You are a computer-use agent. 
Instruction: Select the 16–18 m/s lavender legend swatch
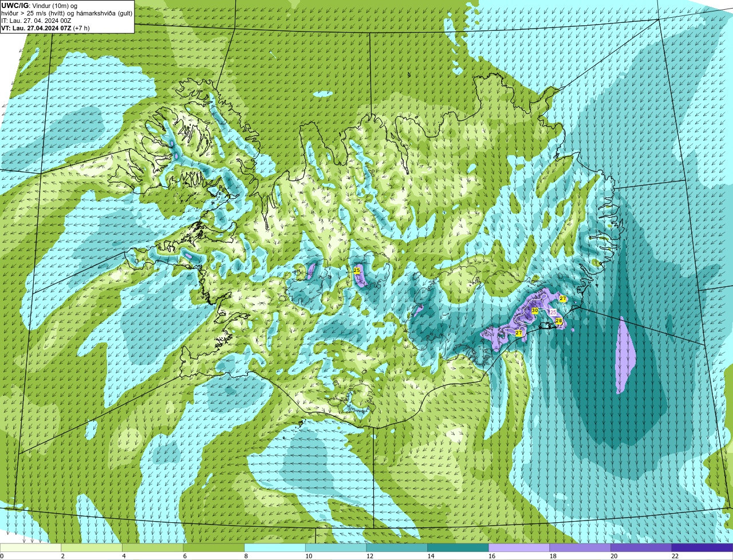pyautogui.click(x=519, y=547)
